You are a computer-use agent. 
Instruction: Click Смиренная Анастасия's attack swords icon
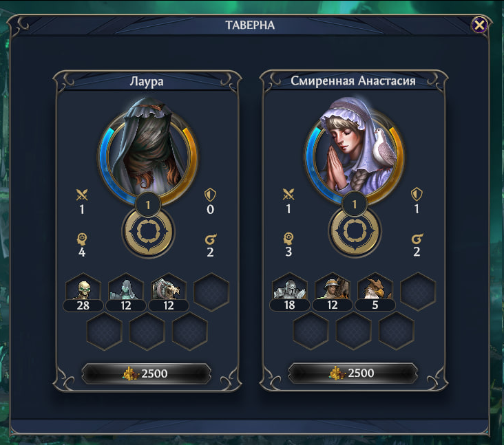288,194
